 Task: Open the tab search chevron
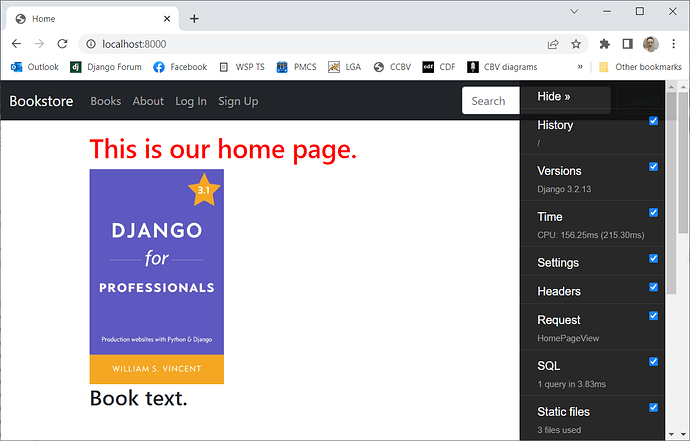[x=574, y=11]
